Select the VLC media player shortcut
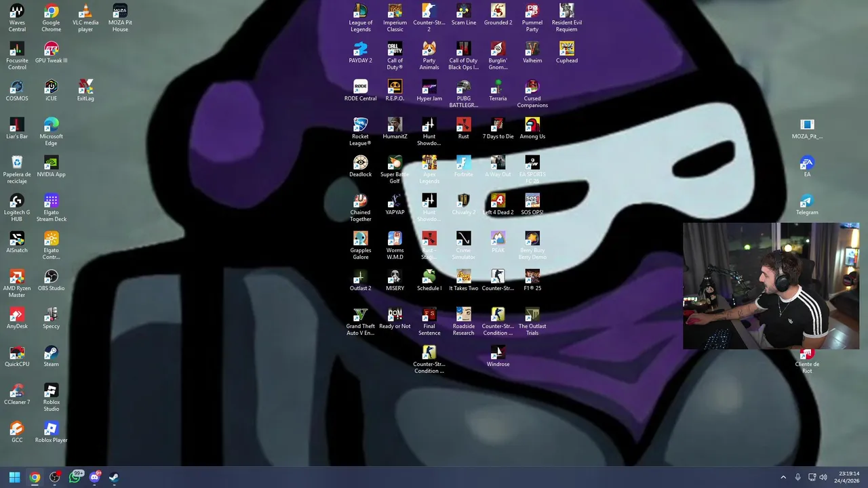Viewport: 868px width, 488px height. (85, 18)
